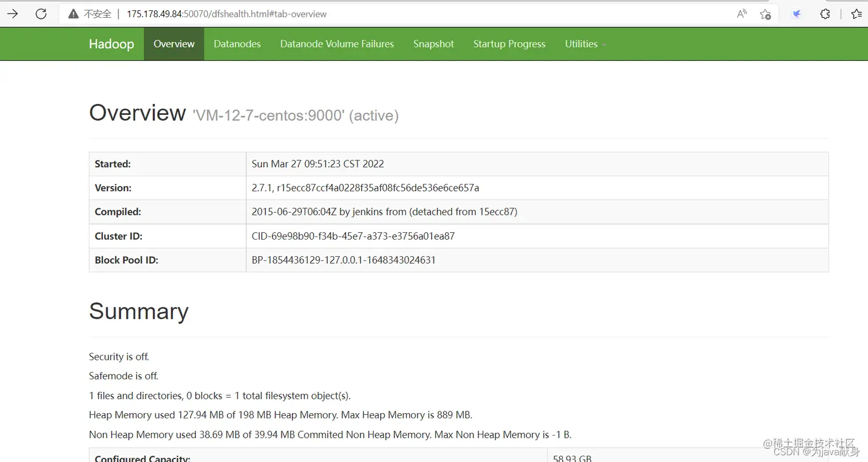868x462 pixels.
Task: Click the 2015-06-29T06:04Z compiled value
Action: 385,212
